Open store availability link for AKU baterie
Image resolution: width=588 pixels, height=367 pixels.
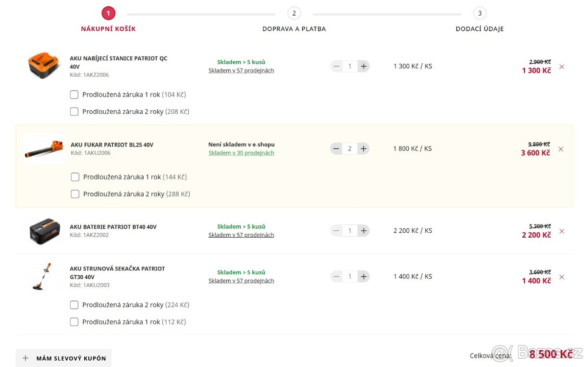tap(241, 235)
